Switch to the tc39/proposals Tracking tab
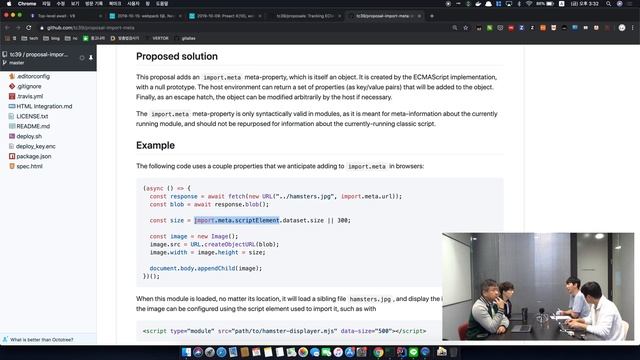The height and width of the screenshot is (360, 640). pos(304,16)
